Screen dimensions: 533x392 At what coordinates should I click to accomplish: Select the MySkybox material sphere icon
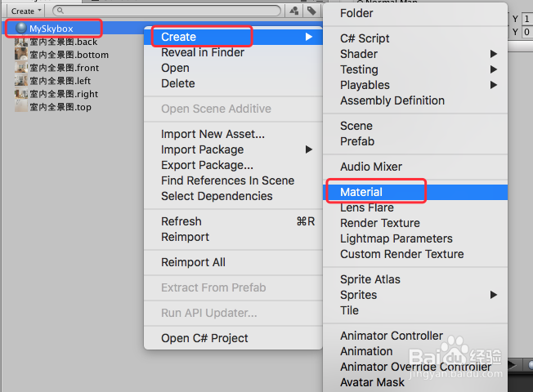click(x=21, y=29)
